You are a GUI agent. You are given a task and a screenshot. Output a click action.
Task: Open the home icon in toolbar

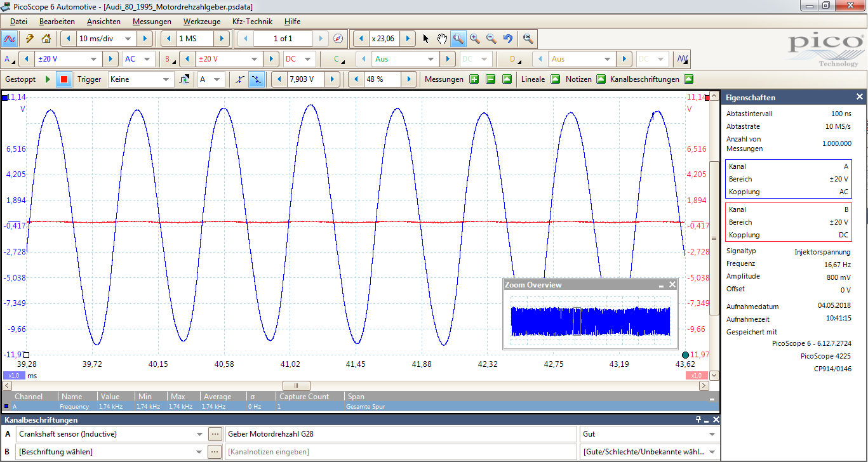coord(46,39)
